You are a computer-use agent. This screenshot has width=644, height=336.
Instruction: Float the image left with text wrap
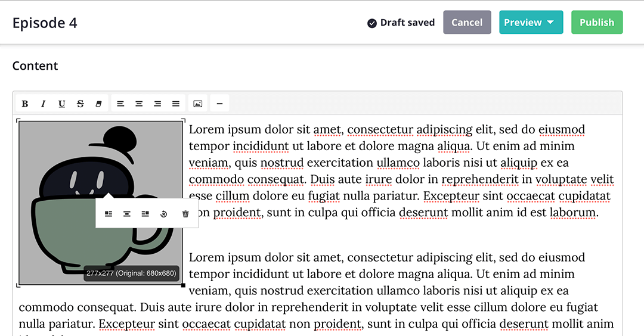[109, 214]
